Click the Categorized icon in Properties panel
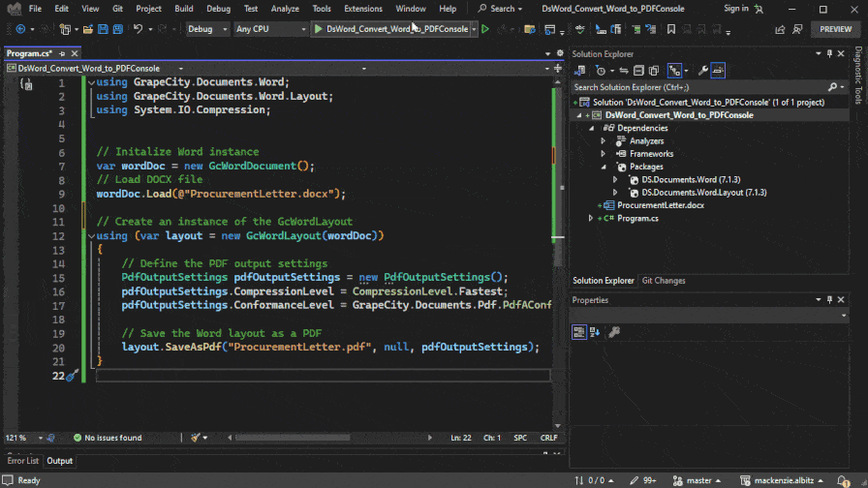This screenshot has height=488, width=868. (x=578, y=332)
